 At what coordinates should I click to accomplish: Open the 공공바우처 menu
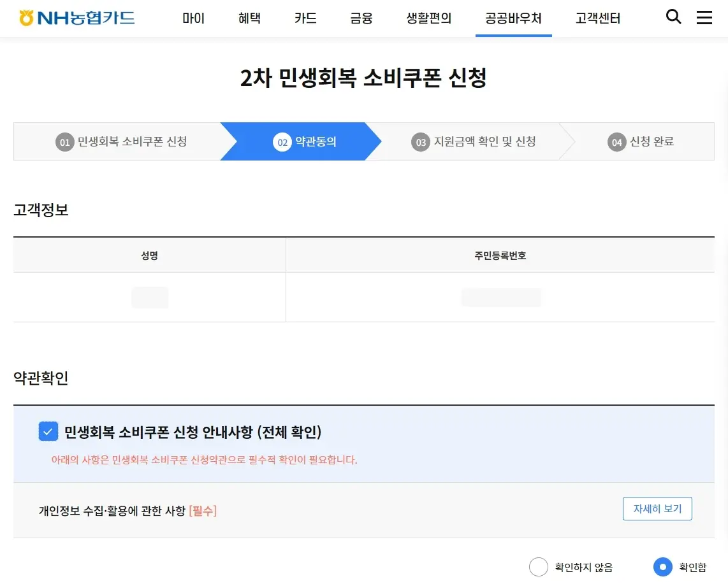tap(514, 18)
